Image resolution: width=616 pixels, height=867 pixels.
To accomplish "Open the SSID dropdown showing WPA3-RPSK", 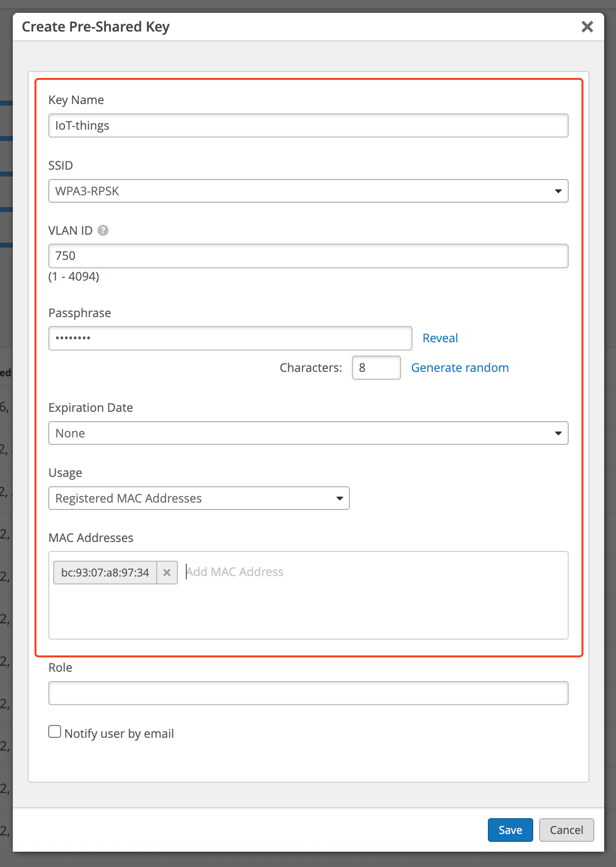I will pyautogui.click(x=308, y=191).
